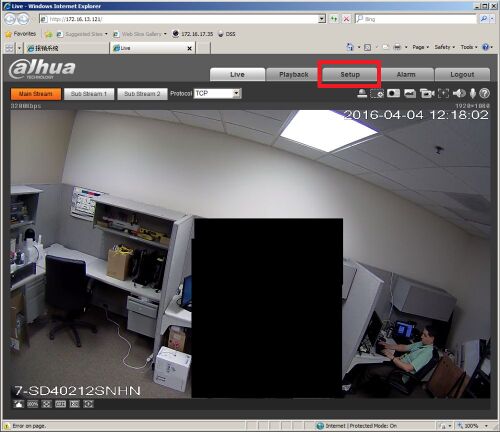Select the Main Stream button

tap(36, 94)
